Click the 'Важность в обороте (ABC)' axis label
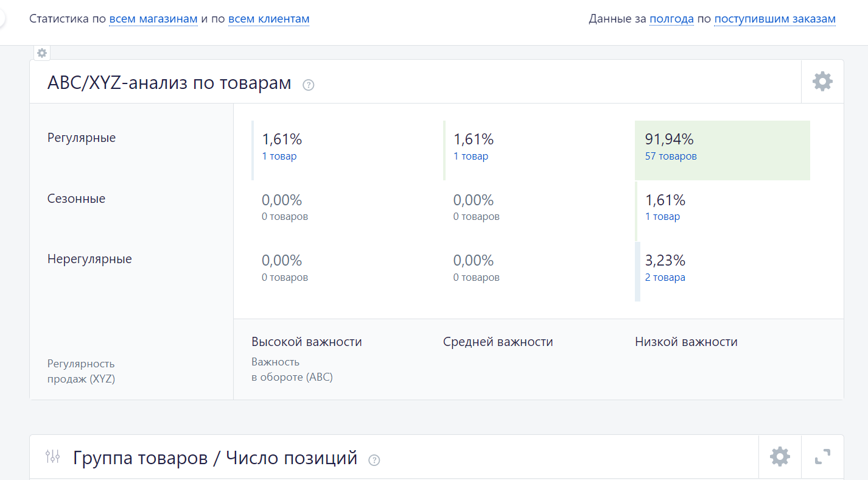The height and width of the screenshot is (480, 868). [x=292, y=370]
